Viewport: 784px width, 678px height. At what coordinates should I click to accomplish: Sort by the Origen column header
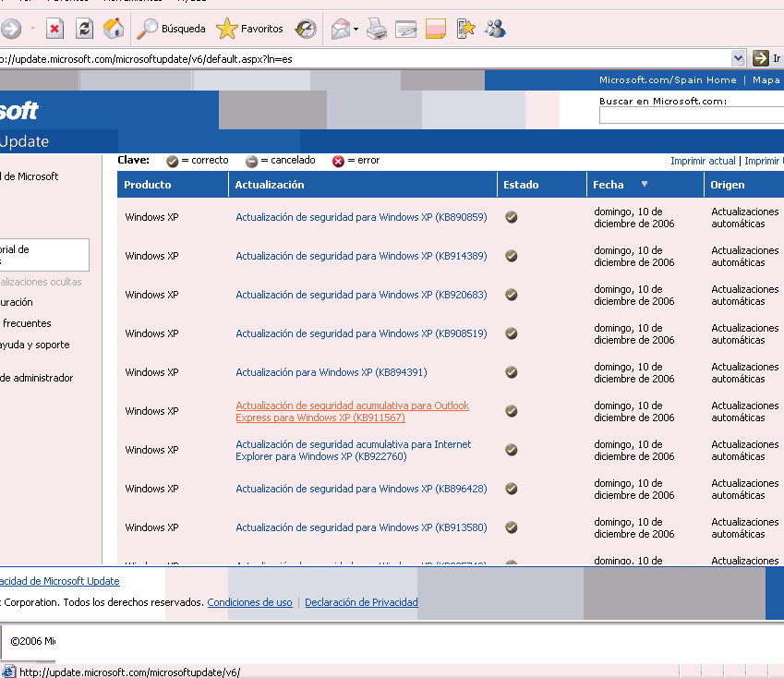coord(728,185)
